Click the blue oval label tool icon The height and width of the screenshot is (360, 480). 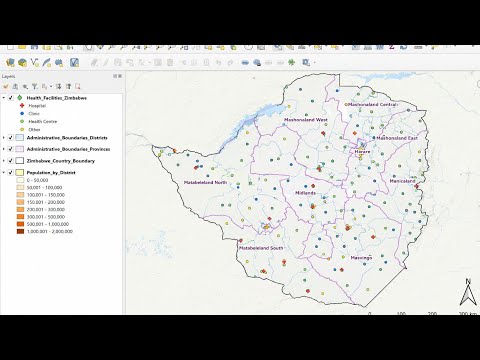(x=245, y=62)
